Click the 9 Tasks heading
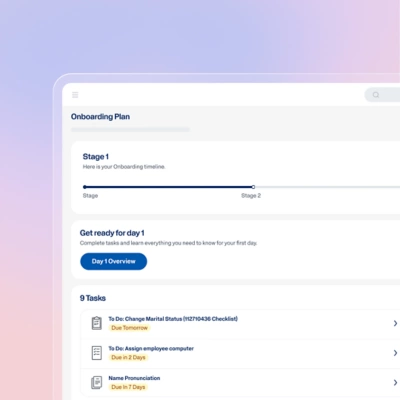400x400 pixels. tap(93, 298)
